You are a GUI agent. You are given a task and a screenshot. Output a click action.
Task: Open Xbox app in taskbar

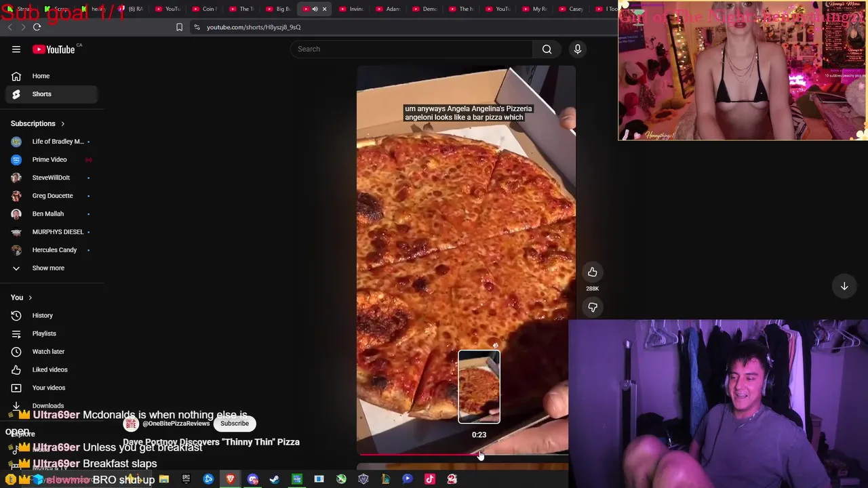point(341,479)
